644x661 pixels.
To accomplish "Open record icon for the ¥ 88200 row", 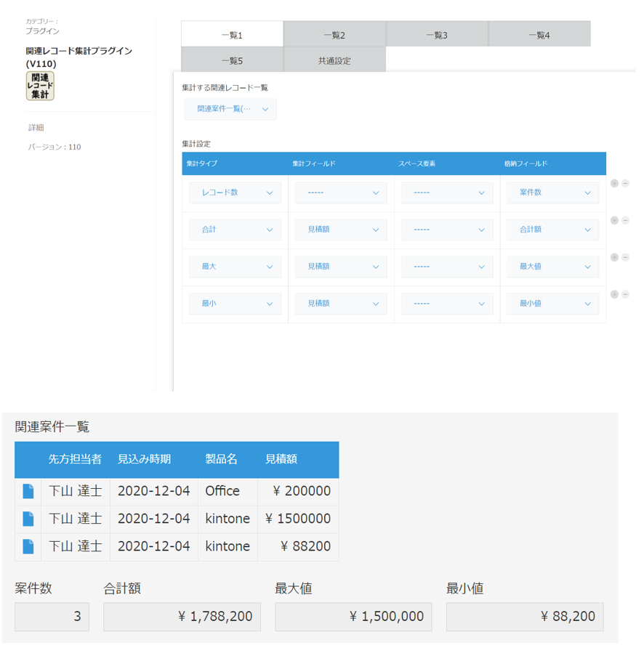I will pyautogui.click(x=28, y=546).
